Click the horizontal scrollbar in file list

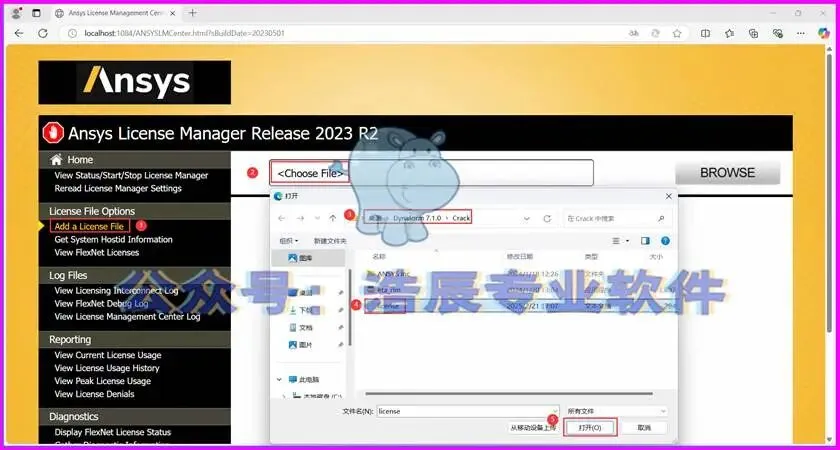click(509, 394)
